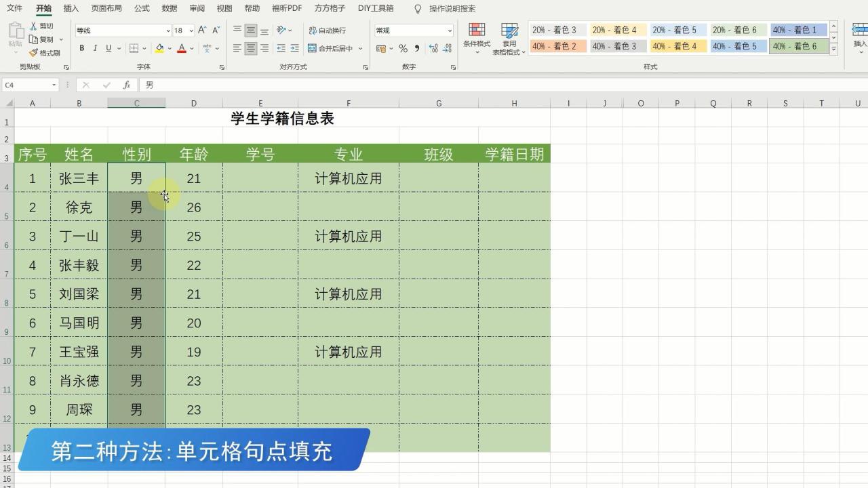Align text left
The width and height of the screenshot is (868, 488).
tap(237, 48)
